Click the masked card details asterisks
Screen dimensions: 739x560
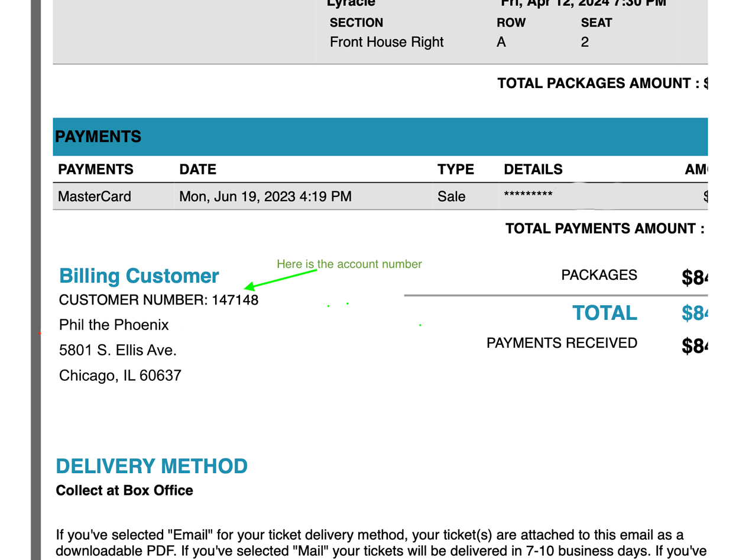529,195
